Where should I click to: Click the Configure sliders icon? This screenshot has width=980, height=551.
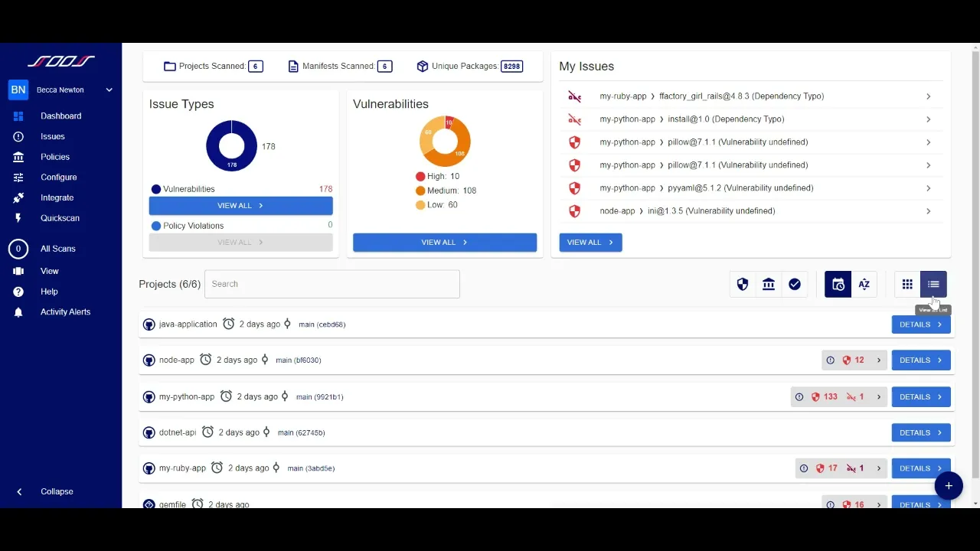click(x=18, y=178)
